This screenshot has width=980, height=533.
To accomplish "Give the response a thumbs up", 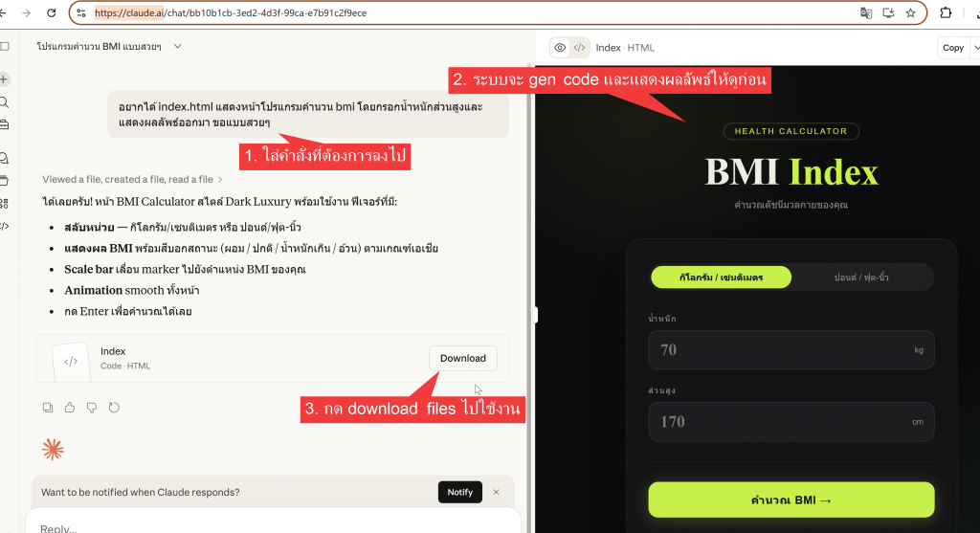I will [70, 408].
